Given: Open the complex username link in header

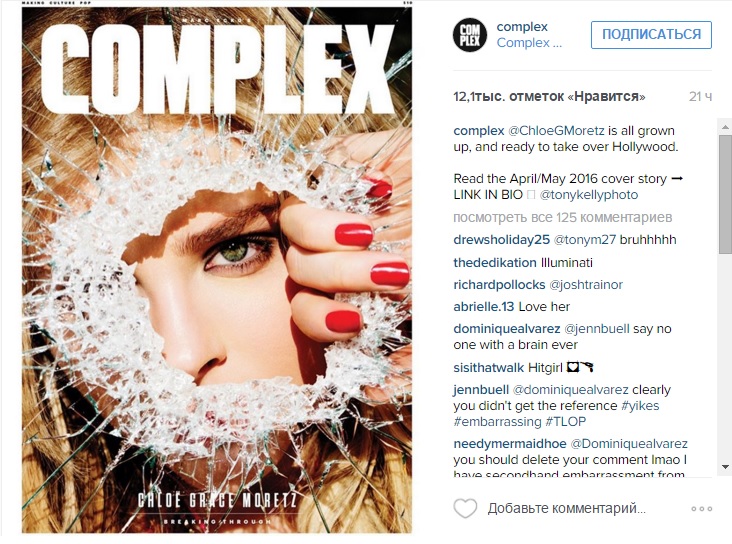Looking at the screenshot, I should pos(521,27).
